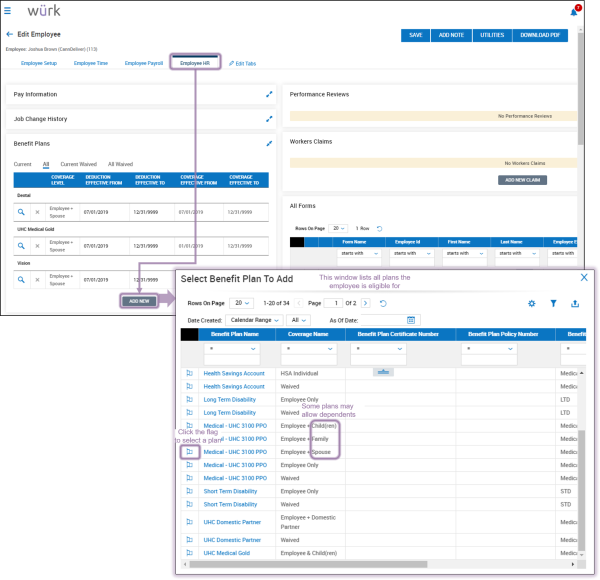Refresh the benefit plan list
The height and width of the screenshot is (580, 600).
(x=383, y=303)
